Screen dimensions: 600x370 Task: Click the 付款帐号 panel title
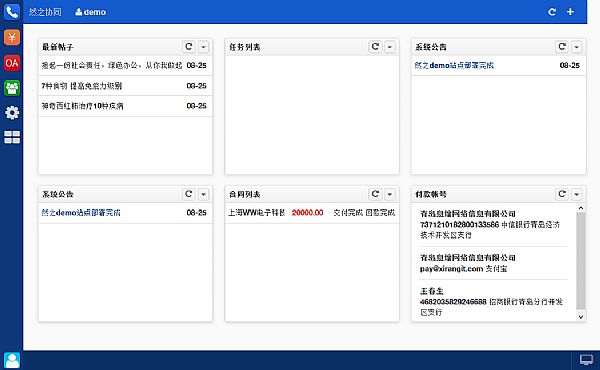pyautogui.click(x=431, y=194)
